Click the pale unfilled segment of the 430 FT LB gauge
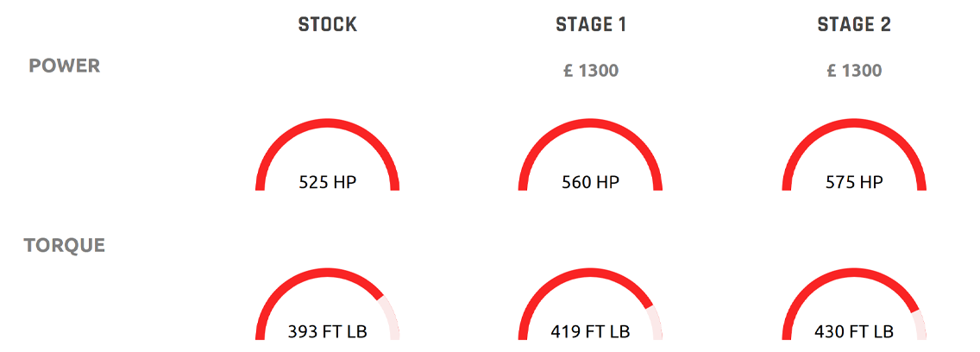The image size is (980, 352). (x=920, y=324)
